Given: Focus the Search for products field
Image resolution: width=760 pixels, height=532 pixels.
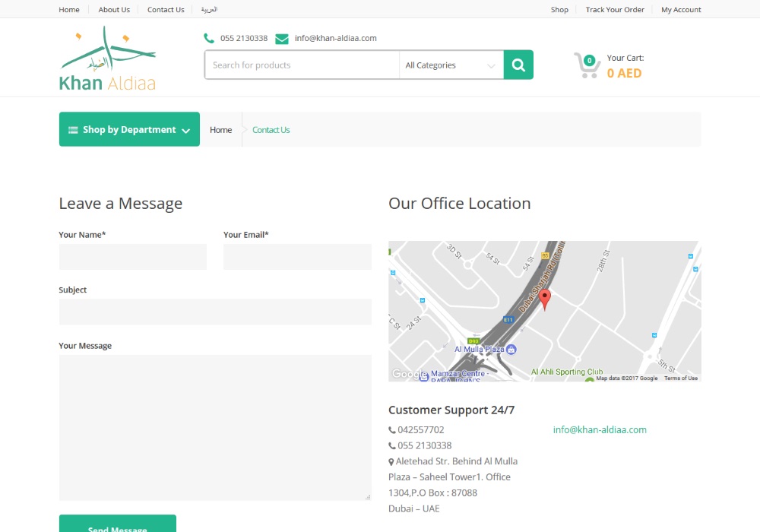Looking at the screenshot, I should (x=302, y=65).
